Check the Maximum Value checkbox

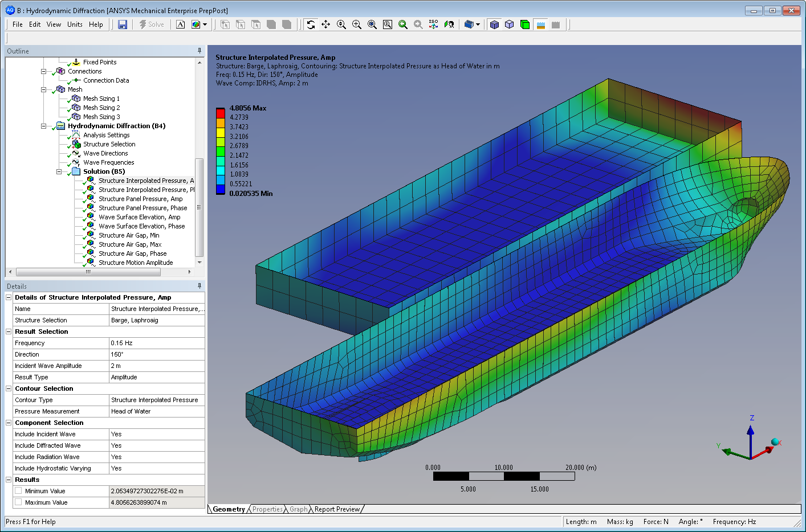point(18,502)
